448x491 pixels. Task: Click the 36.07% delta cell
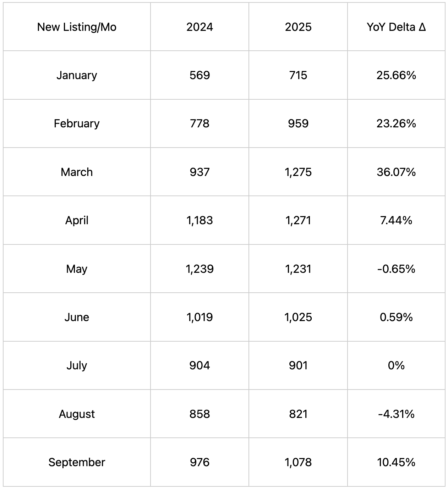396,172
